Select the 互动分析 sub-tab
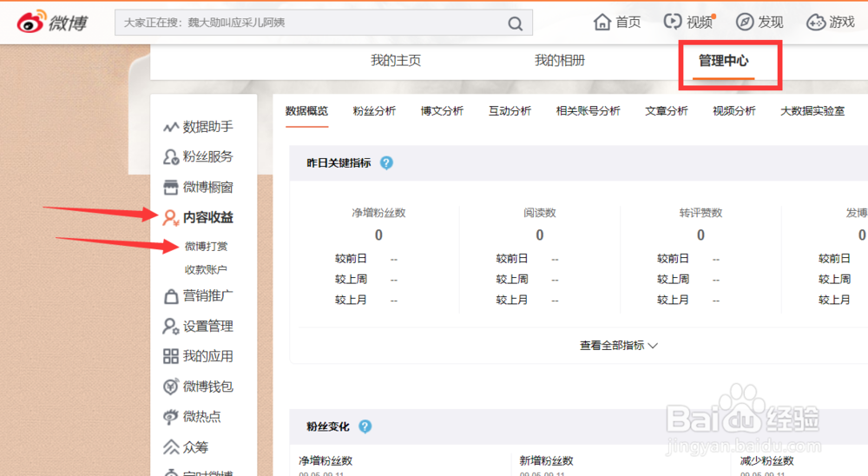Viewport: 868px width, 476px height. 510,111
